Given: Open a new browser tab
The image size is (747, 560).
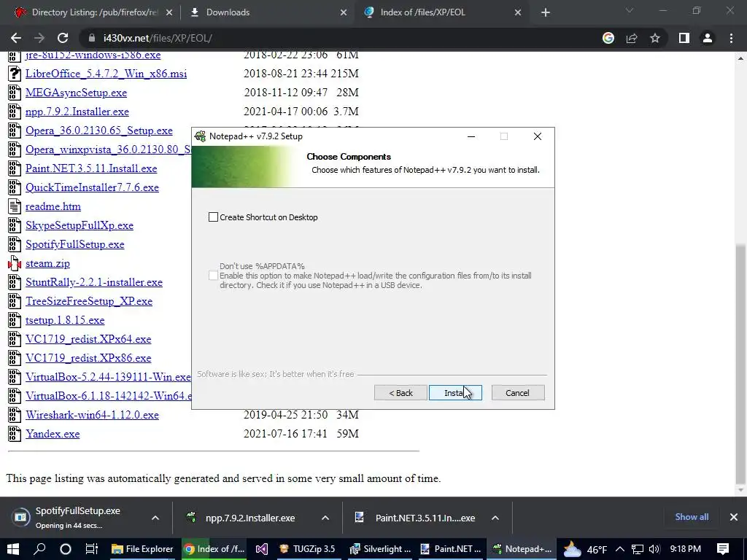Looking at the screenshot, I should click(x=546, y=13).
